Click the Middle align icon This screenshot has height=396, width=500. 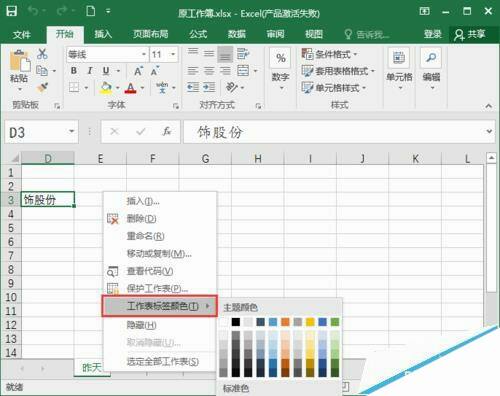(x=209, y=53)
